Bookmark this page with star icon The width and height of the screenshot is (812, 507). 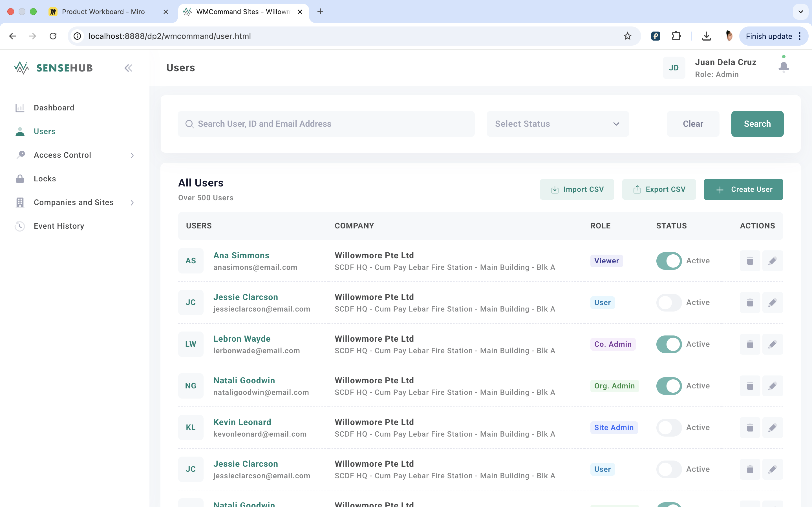click(x=627, y=36)
